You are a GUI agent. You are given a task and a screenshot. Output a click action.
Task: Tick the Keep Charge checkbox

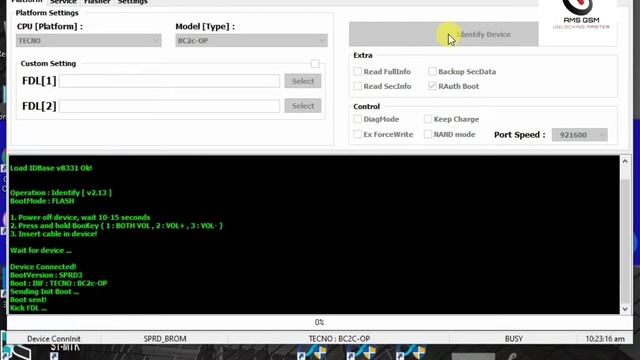point(428,119)
